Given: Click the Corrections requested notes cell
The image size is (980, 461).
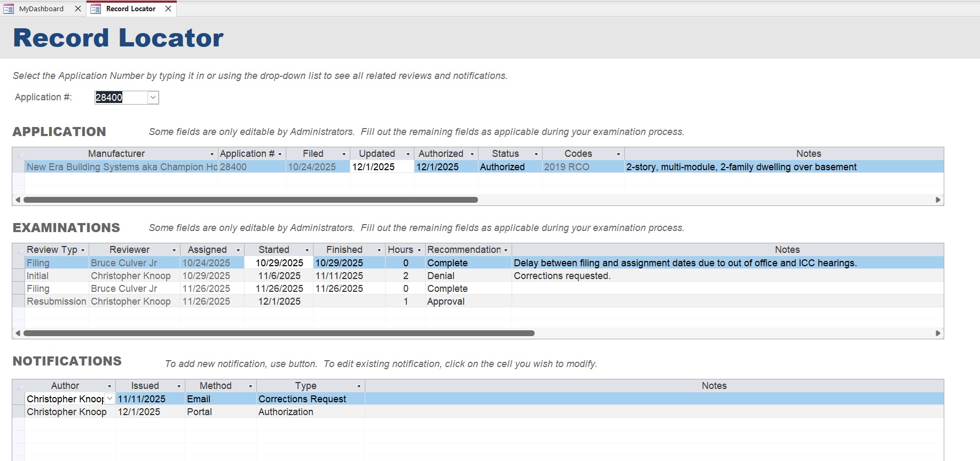Looking at the screenshot, I should (x=728, y=276).
